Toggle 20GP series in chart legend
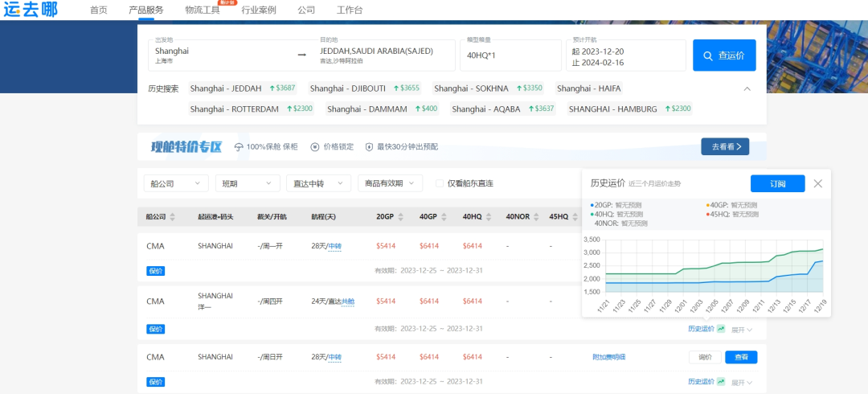The image size is (868, 394). click(x=616, y=205)
